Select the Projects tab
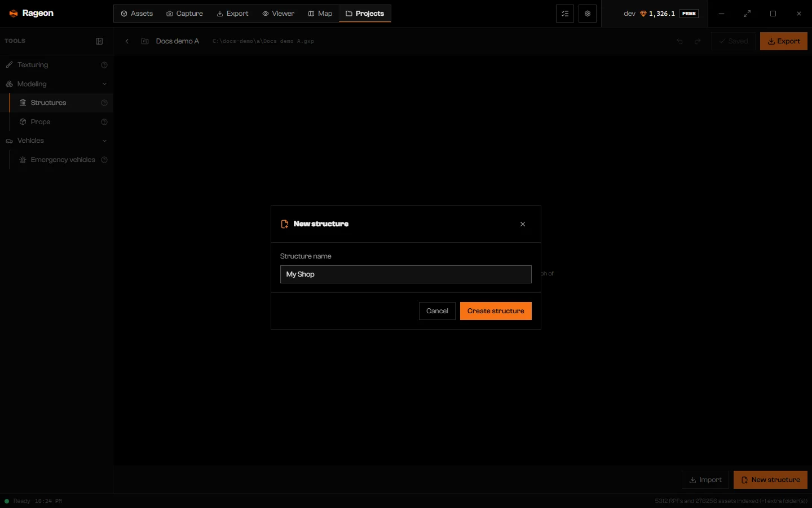Image resolution: width=812 pixels, height=508 pixels. pos(365,14)
